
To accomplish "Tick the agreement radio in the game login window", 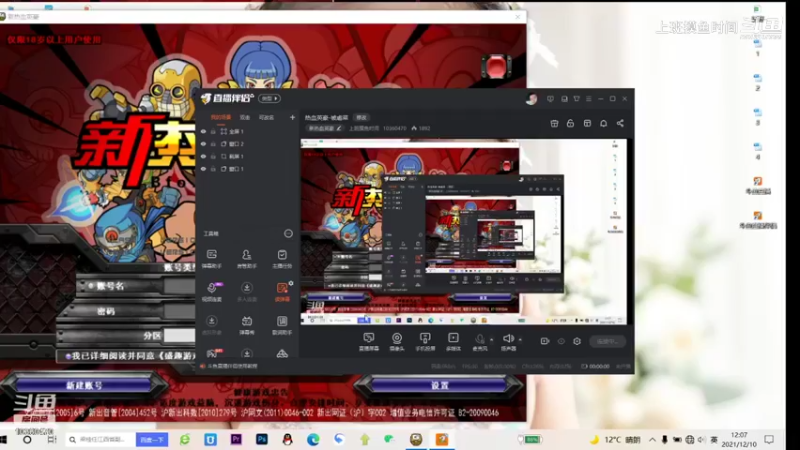I will tap(68, 356).
